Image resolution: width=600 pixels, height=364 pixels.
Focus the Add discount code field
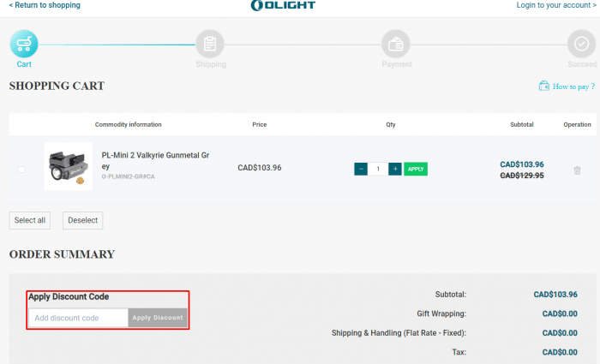click(79, 318)
